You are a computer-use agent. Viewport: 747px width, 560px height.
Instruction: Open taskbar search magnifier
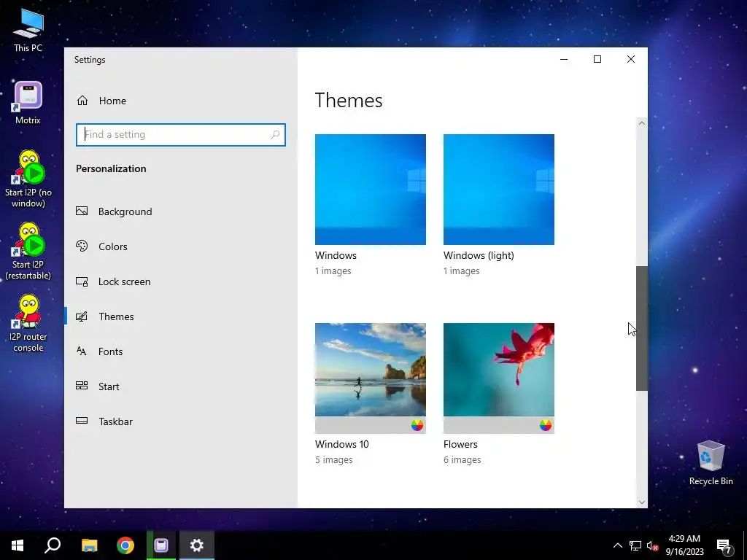pos(53,545)
